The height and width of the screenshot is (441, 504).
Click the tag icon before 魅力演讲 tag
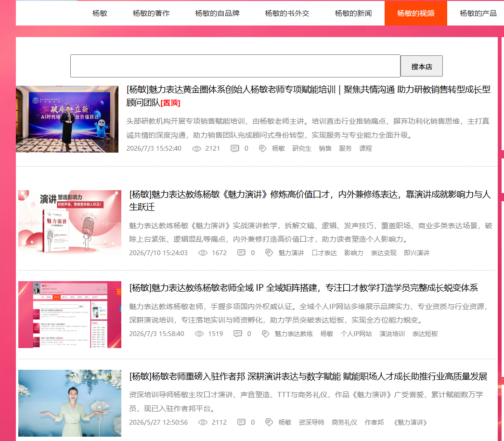click(269, 253)
